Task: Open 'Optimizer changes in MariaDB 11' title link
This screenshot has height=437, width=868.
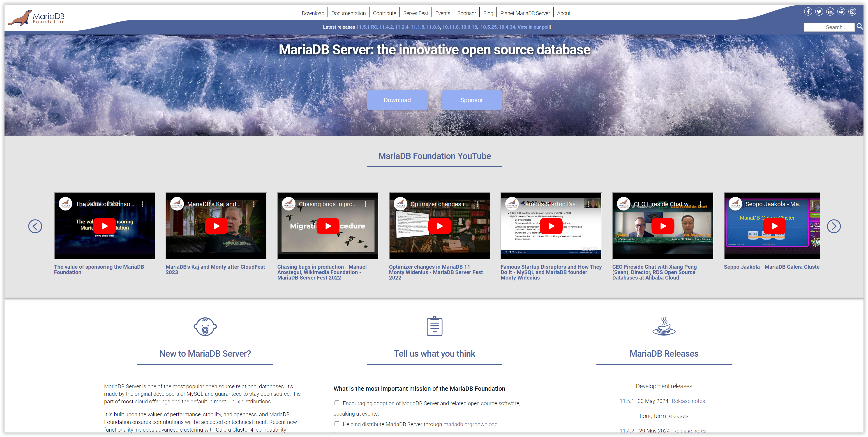Action: pyautogui.click(x=436, y=272)
